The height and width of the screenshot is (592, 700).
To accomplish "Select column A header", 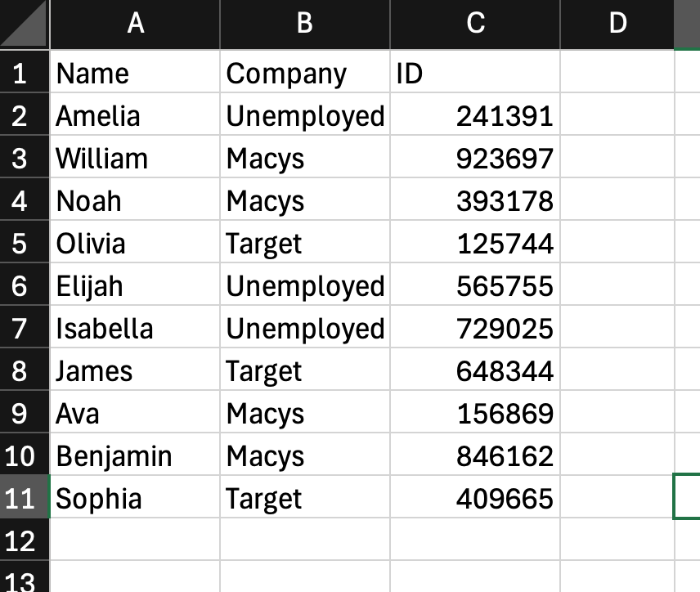I will [x=135, y=24].
